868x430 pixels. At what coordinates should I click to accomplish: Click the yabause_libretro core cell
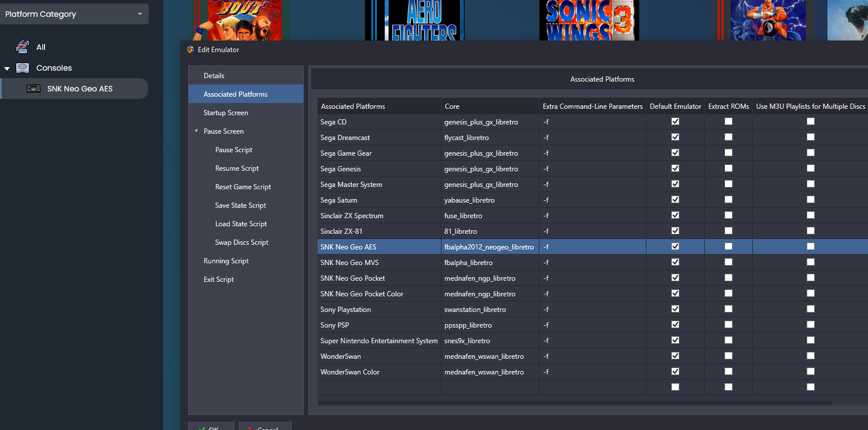click(490, 200)
